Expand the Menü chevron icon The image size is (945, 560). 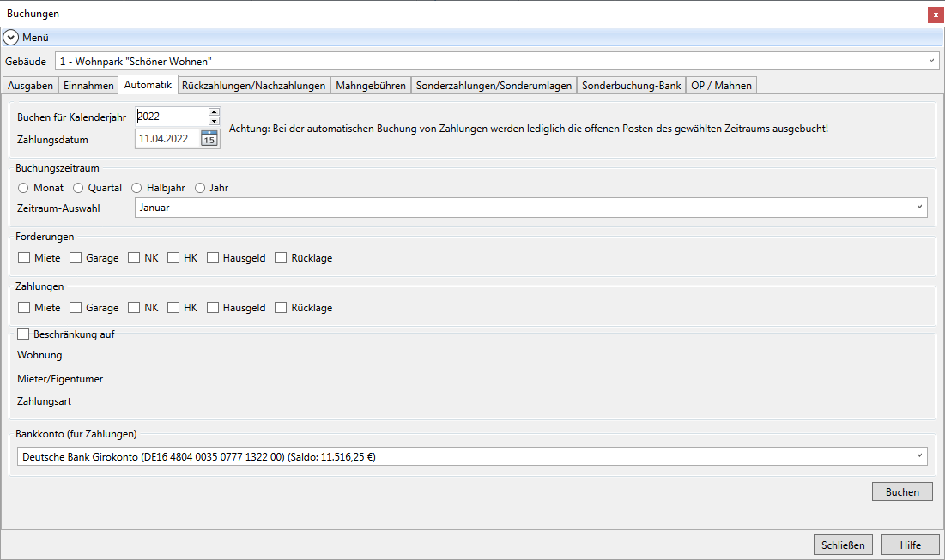pos(11,38)
